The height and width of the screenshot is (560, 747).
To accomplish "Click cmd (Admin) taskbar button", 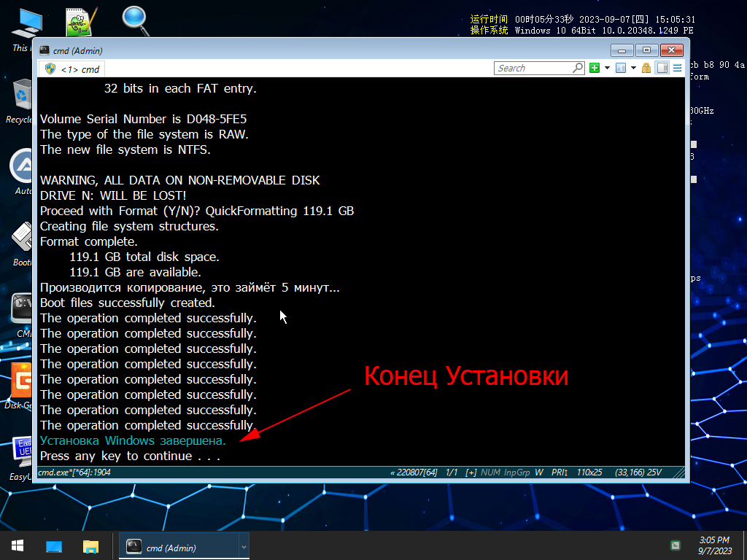I will (179, 547).
